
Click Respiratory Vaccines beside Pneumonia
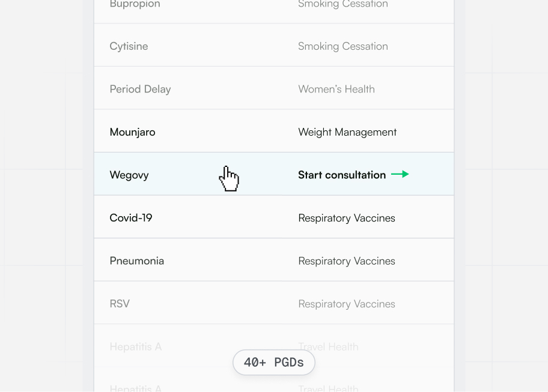click(x=347, y=261)
